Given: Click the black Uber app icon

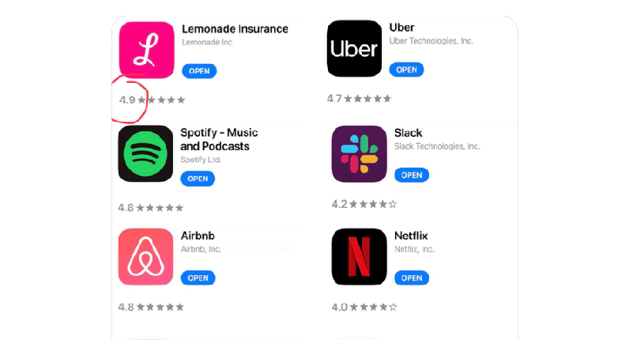Looking at the screenshot, I should point(355,48).
